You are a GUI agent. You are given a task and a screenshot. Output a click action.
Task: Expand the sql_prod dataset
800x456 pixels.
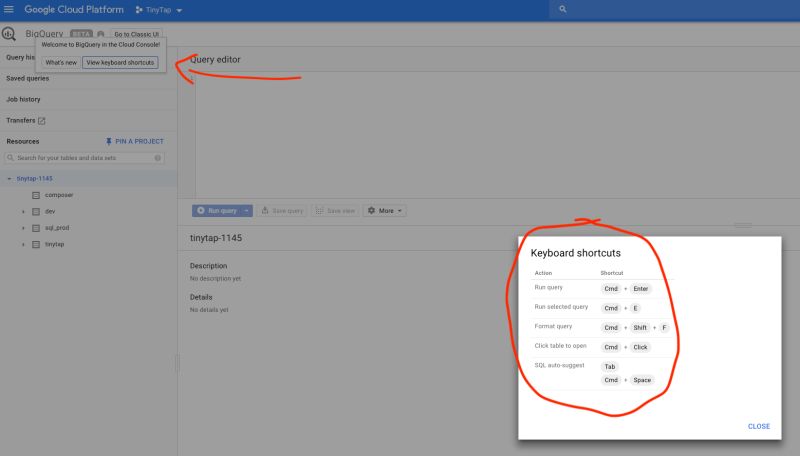click(x=23, y=228)
